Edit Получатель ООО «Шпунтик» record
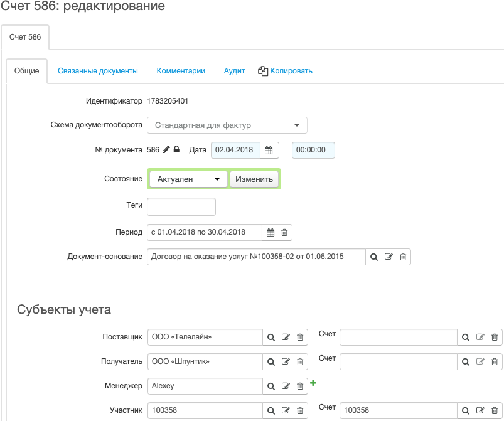504x421 pixels. click(x=286, y=361)
